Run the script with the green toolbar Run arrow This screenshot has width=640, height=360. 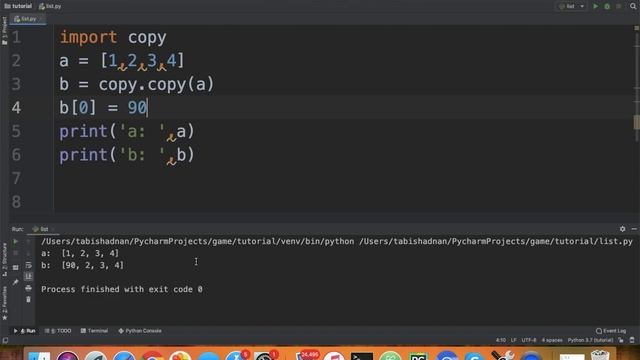[596, 6]
